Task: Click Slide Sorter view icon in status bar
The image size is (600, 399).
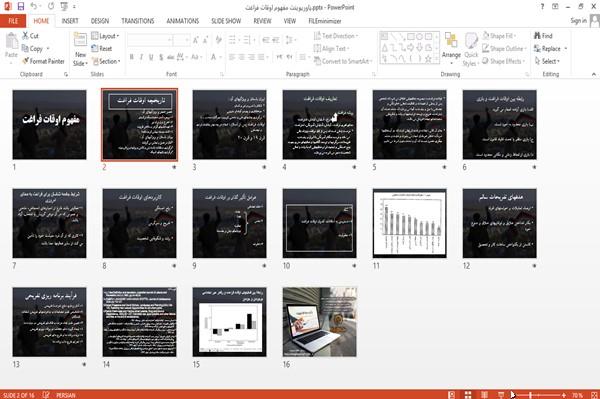Action: 468,395
